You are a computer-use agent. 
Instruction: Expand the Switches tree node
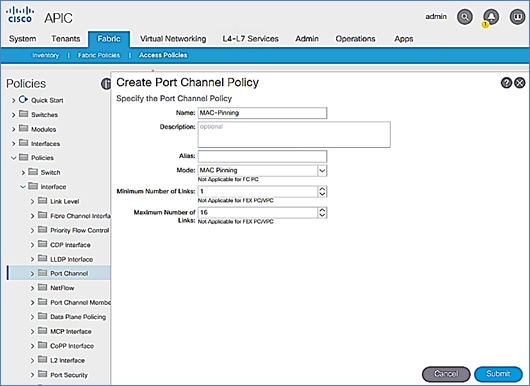pos(14,115)
